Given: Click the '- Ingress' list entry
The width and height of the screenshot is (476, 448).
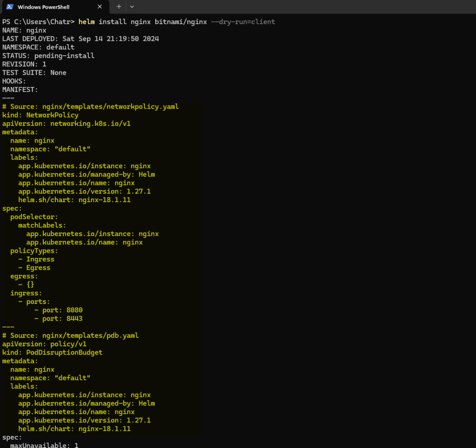Looking at the screenshot, I should (x=36, y=259).
